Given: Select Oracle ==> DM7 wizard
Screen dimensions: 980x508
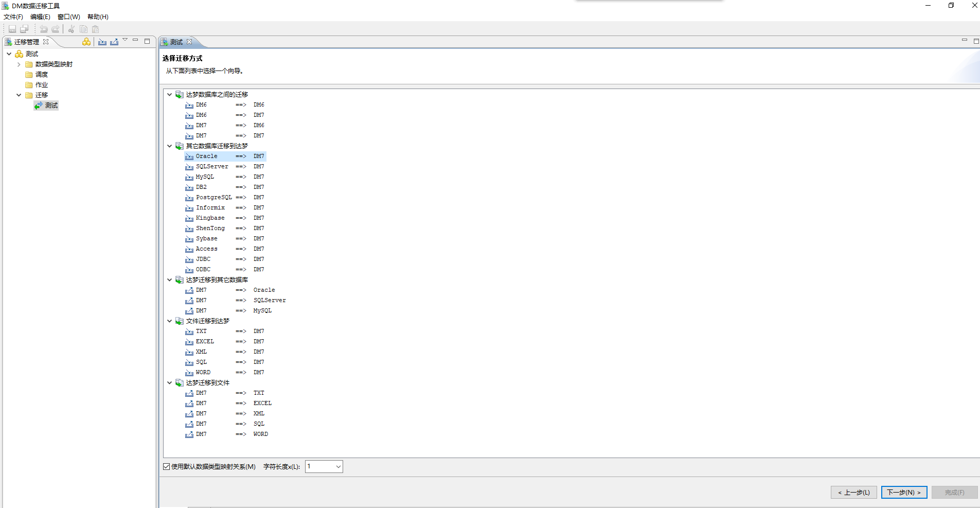Looking at the screenshot, I should pos(225,156).
